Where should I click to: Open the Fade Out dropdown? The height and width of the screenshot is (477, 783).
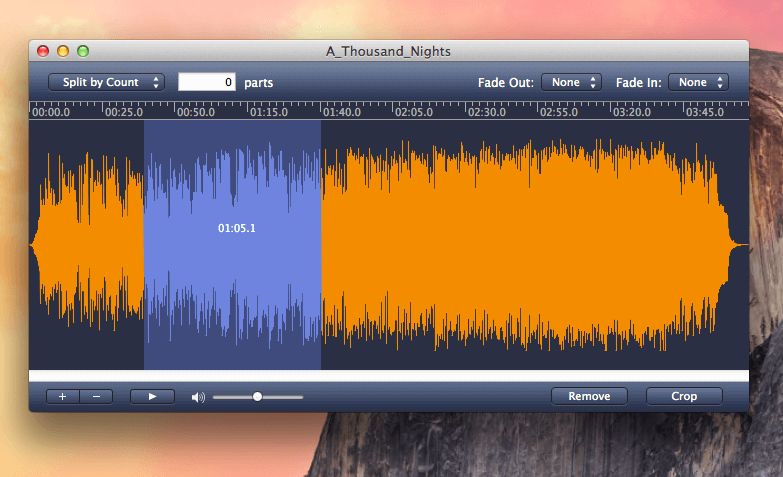point(571,82)
